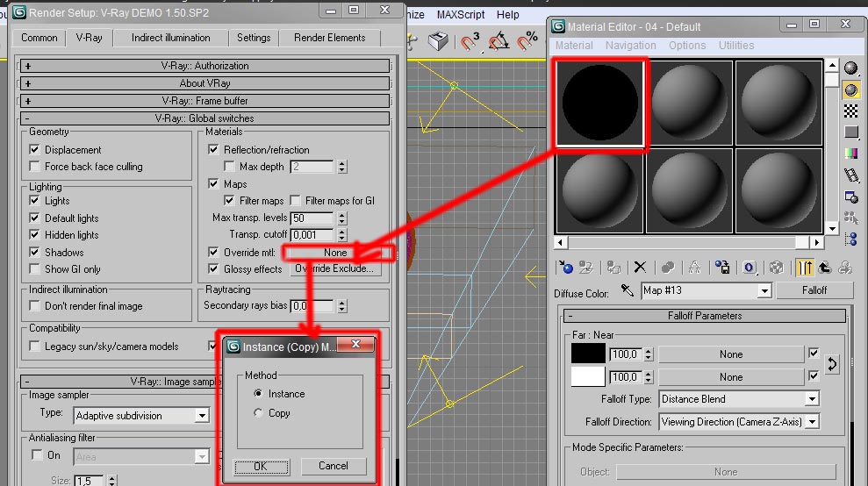This screenshot has height=486, width=868.
Task: Click Reset Map/Mtl X icon
Action: 640,268
